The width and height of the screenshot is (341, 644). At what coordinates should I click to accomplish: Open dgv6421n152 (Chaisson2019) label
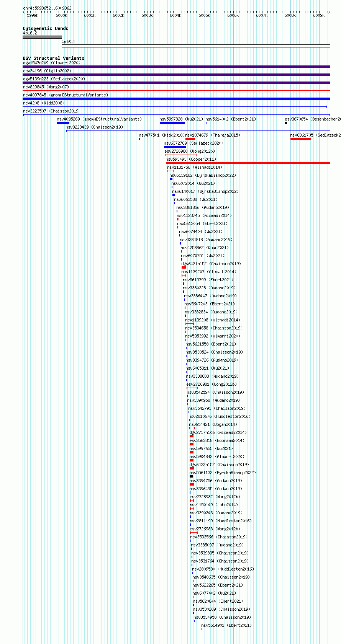(x=211, y=264)
